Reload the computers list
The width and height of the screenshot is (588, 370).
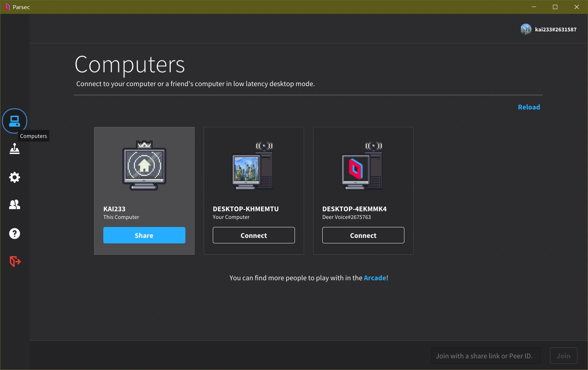[529, 107]
